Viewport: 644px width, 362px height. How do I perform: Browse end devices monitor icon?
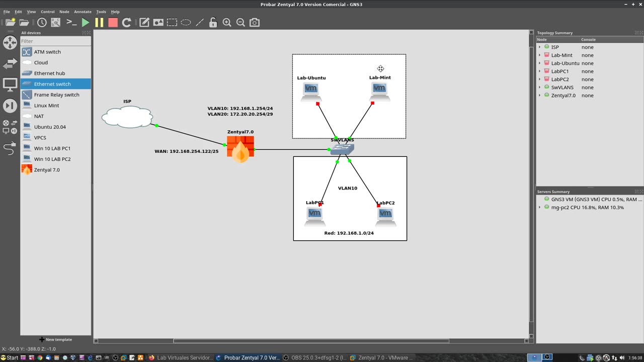pyautogui.click(x=10, y=84)
